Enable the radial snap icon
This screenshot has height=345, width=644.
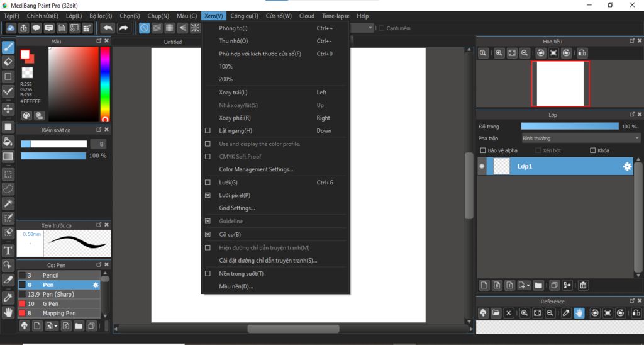(195, 28)
